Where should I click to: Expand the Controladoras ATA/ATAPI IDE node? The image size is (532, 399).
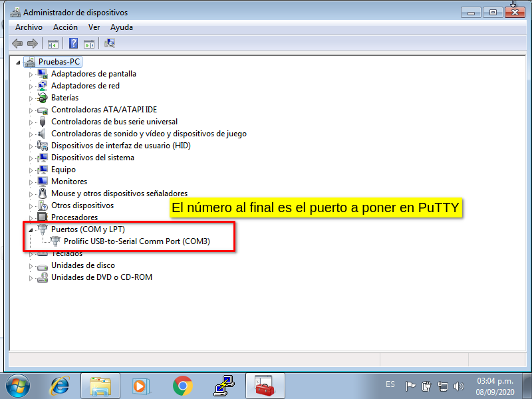pyautogui.click(x=31, y=110)
